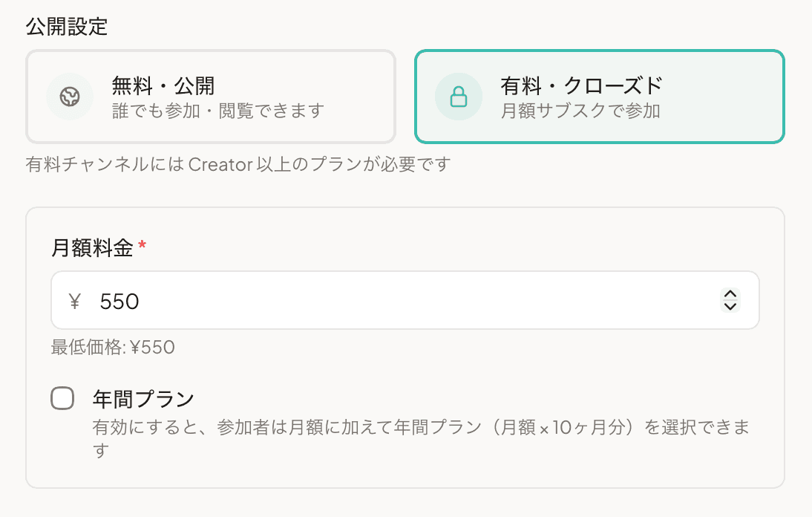Click the 最低価格: ¥550 label

(x=114, y=347)
